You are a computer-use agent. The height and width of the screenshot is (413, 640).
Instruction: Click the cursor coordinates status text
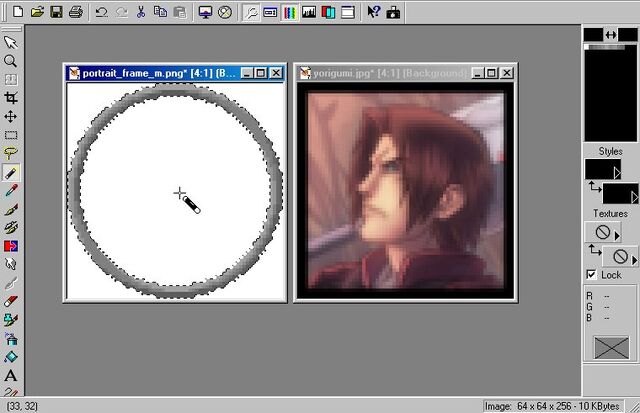tap(22, 406)
